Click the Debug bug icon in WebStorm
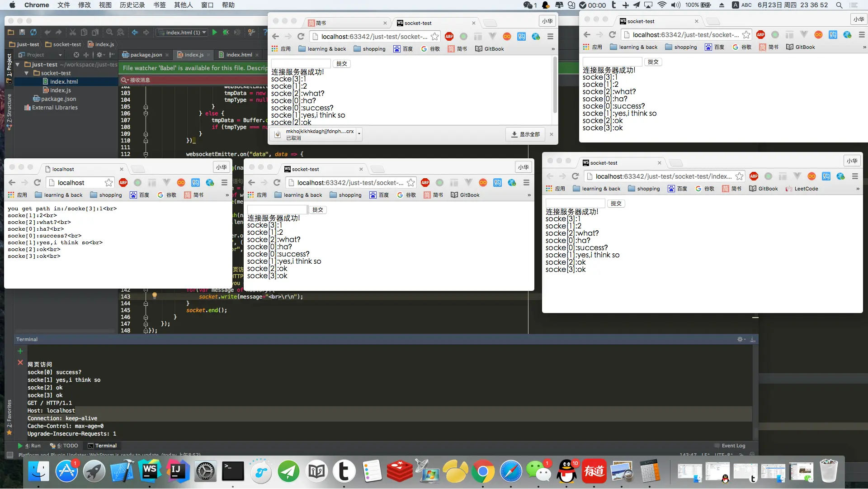868x489 pixels. coord(226,32)
